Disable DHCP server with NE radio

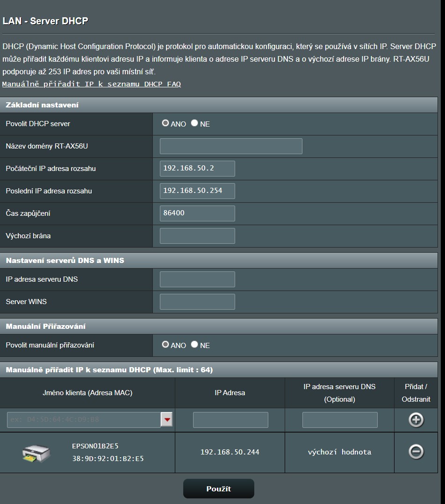[194, 123]
